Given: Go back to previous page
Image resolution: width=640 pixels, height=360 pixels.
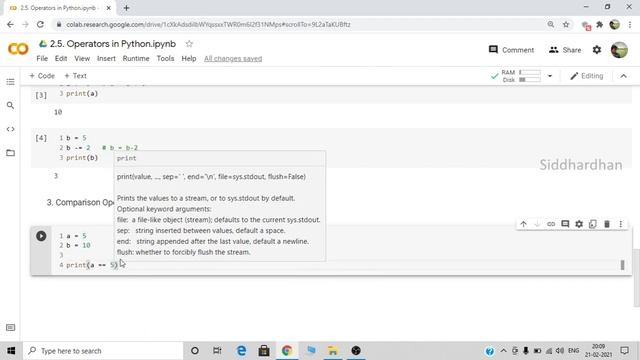Looking at the screenshot, I should (x=10, y=24).
